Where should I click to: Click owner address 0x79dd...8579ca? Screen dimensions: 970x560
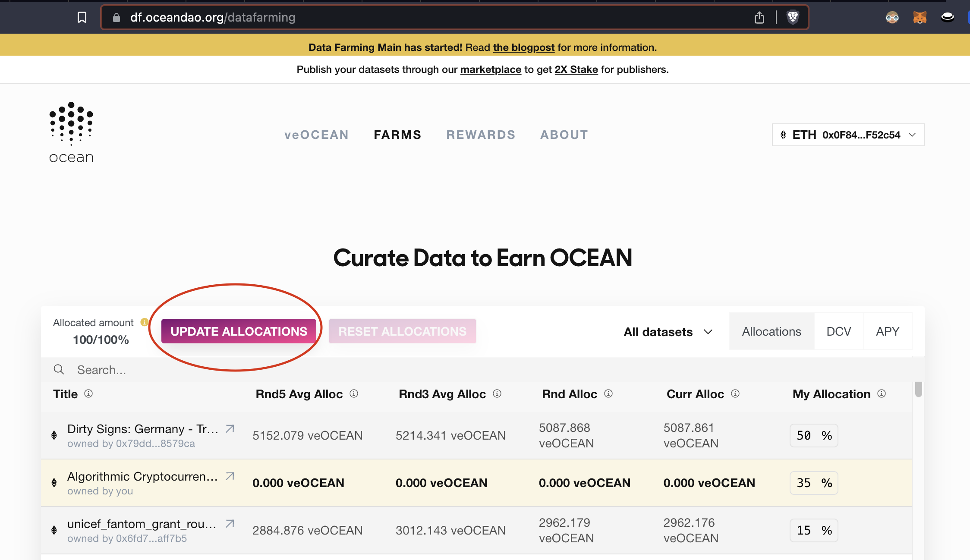(155, 444)
